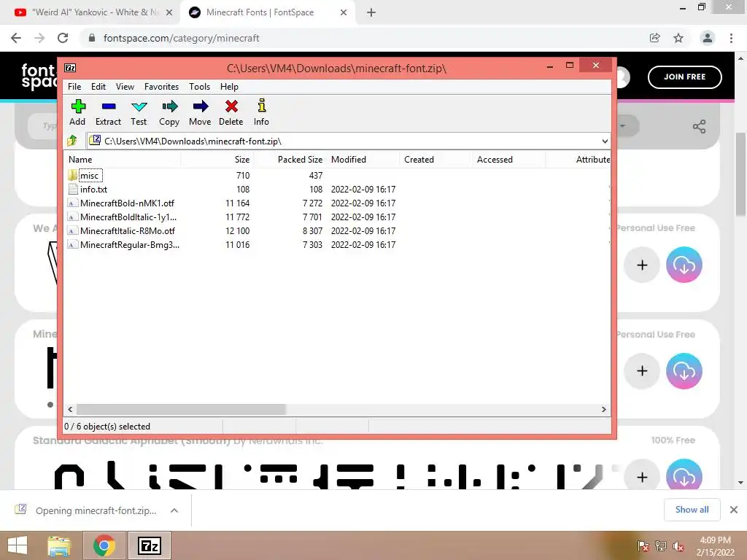747x560 pixels.
Task: Click the 7-Zip taskbar icon
Action: pos(149,545)
